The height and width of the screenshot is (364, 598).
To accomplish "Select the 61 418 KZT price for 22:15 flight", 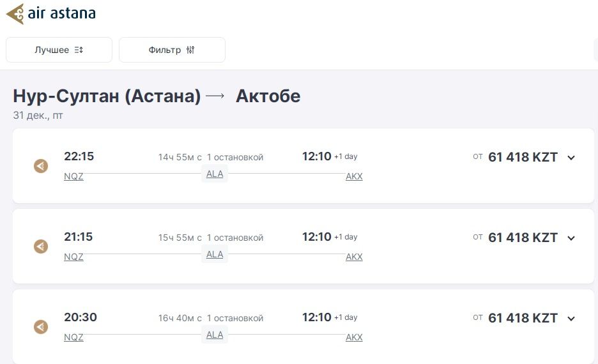I will (523, 157).
